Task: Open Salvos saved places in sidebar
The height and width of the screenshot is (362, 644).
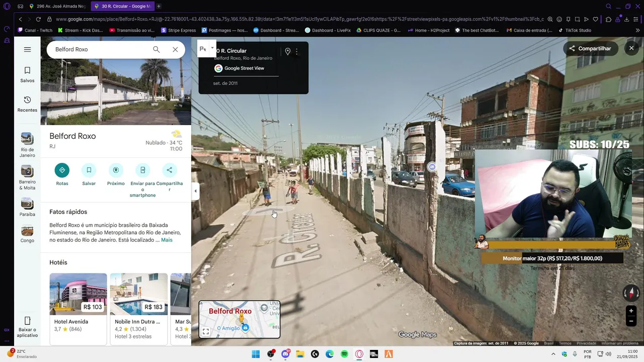Action: (x=27, y=74)
